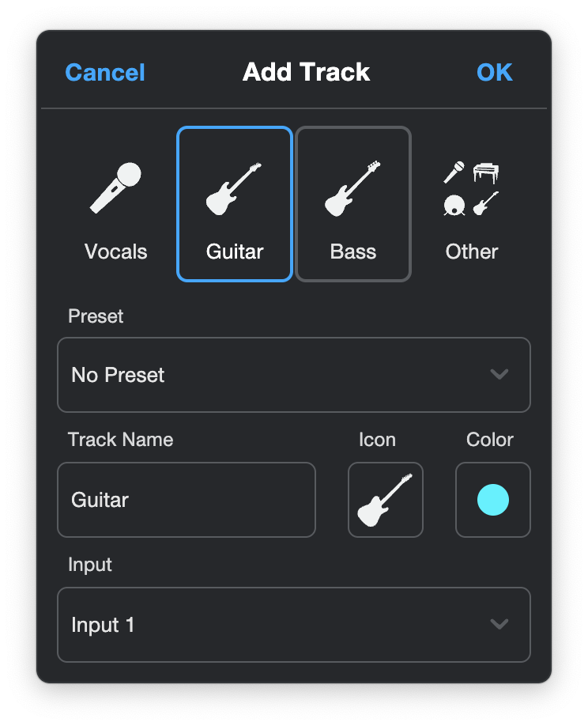The height and width of the screenshot is (726, 588).
Task: Select the Vocals microphone icon
Action: point(115,188)
